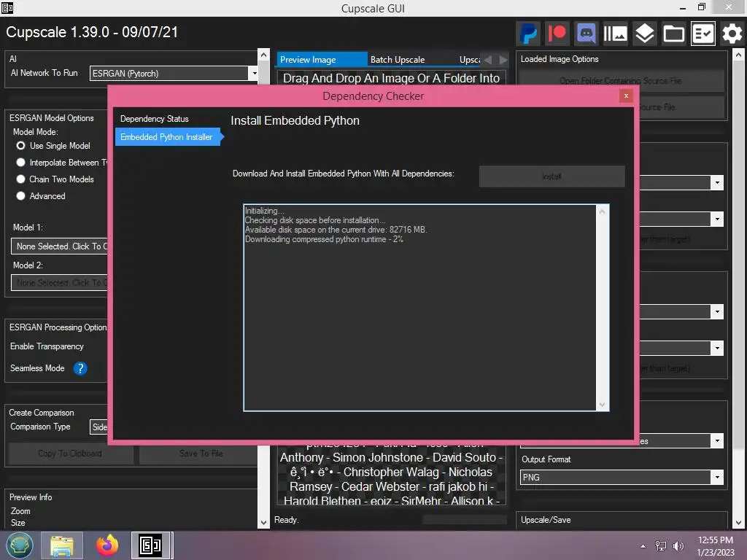The image size is (747, 560).
Task: Click the 'Install Embedded Python' heading
Action: click(295, 120)
